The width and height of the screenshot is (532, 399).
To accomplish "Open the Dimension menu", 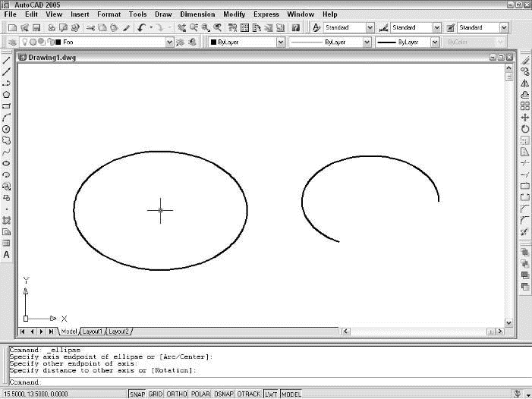I will tap(197, 14).
